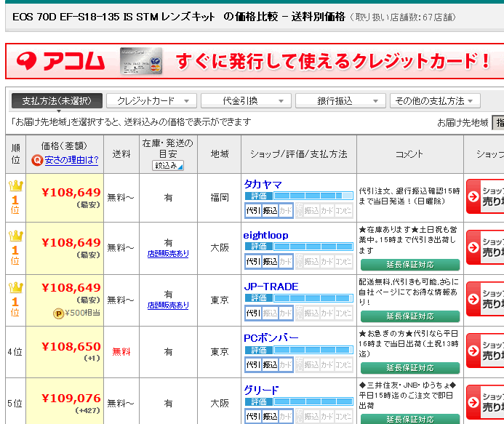Screen dimensions: 504x424
Task: Open the 代金引換 payment dropdown
Action: (x=246, y=101)
